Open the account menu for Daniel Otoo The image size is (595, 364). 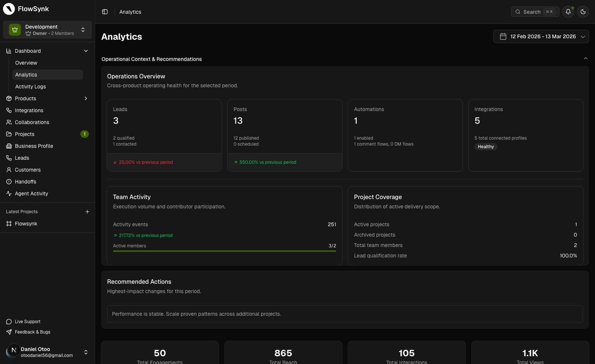point(47,352)
